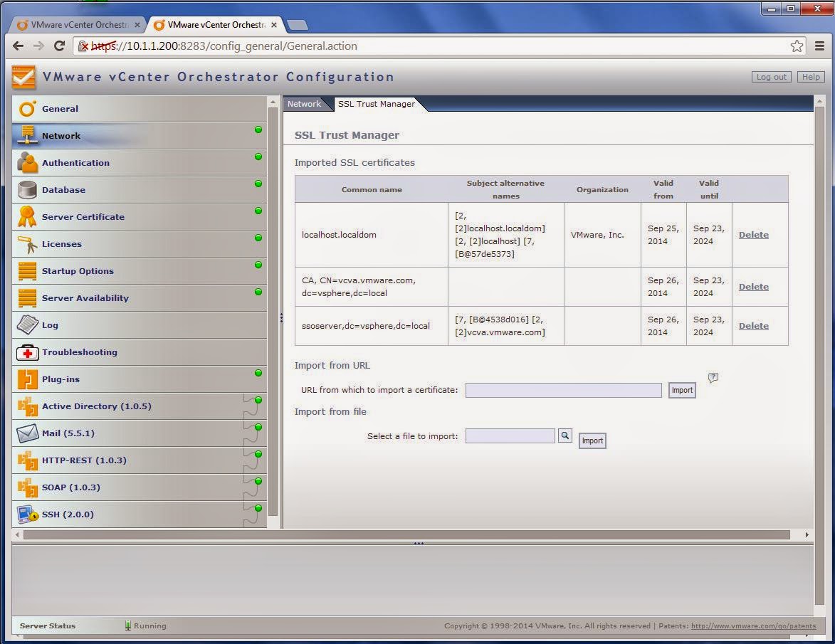Click the Valid until column header

pyautogui.click(x=709, y=189)
